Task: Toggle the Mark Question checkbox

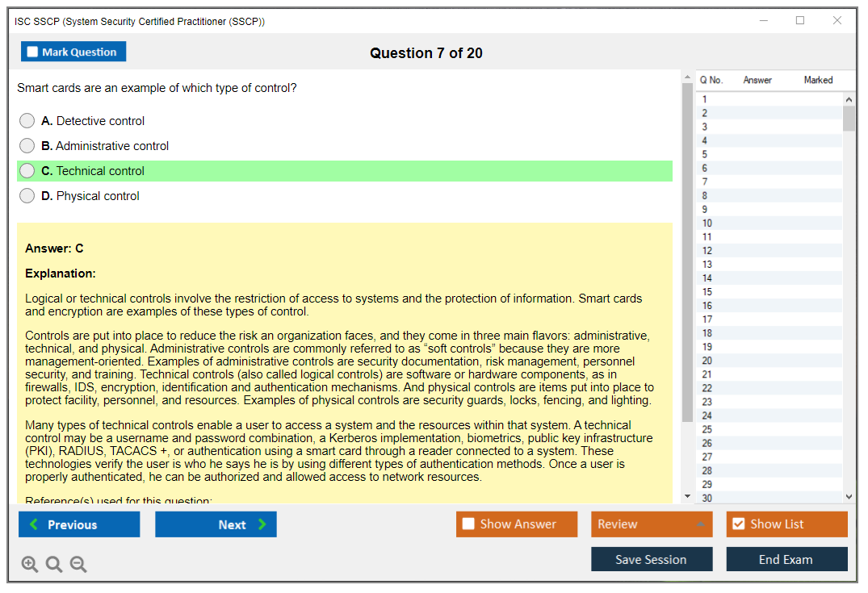Action: [33, 52]
